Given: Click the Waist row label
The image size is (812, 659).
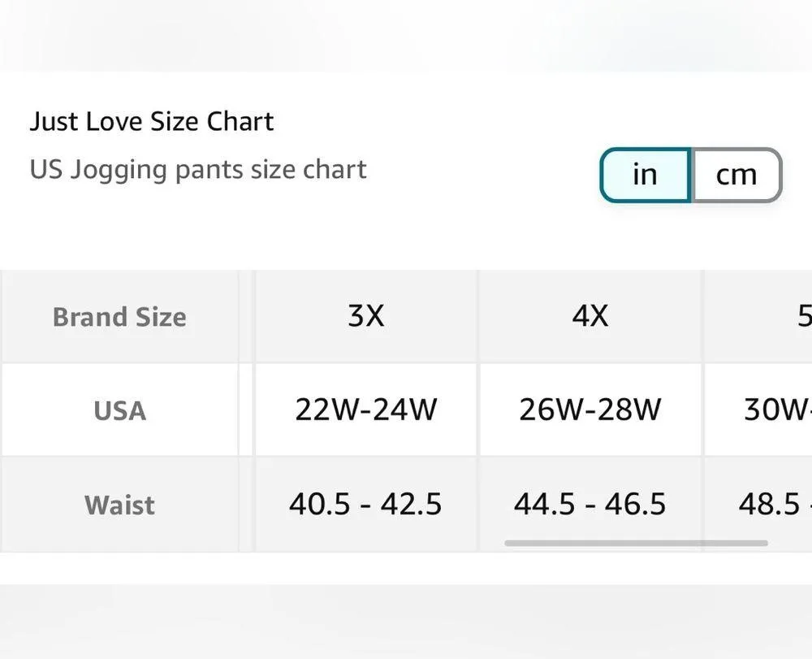Looking at the screenshot, I should pos(119,505).
